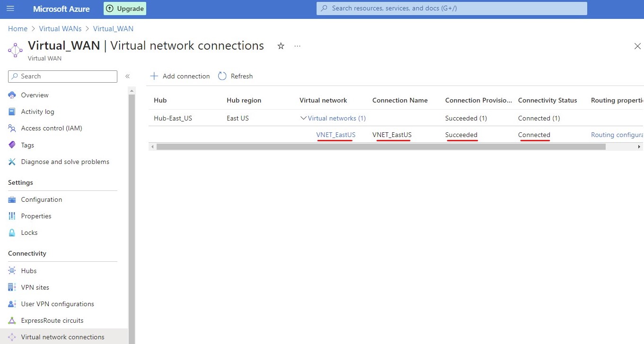The width and height of the screenshot is (644, 344).
Task: Click the Add connection plus icon
Action: [x=154, y=76]
